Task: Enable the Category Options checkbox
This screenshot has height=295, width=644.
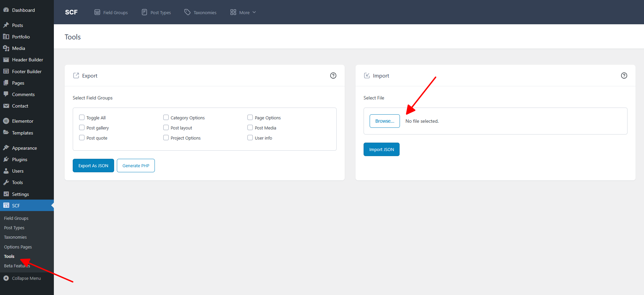Action: [166, 118]
